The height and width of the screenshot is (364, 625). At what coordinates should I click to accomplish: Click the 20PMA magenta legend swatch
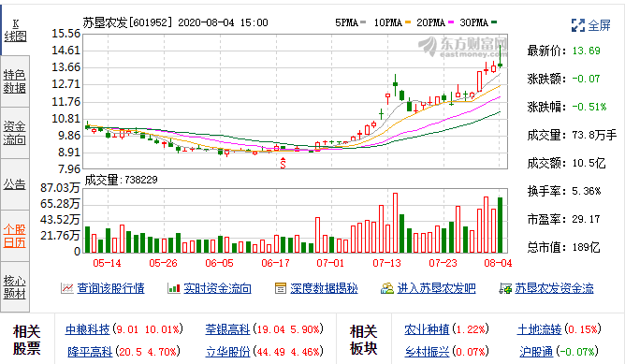pyautogui.click(x=451, y=22)
